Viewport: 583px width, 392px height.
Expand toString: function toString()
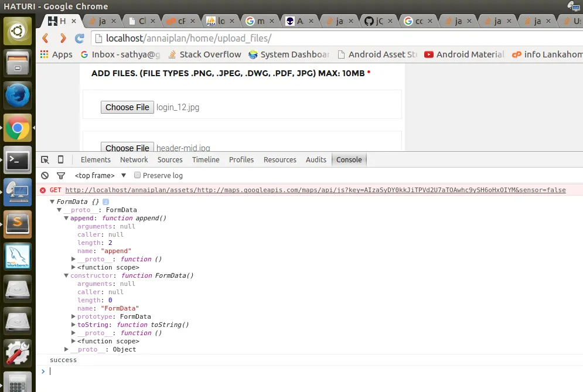(73, 325)
